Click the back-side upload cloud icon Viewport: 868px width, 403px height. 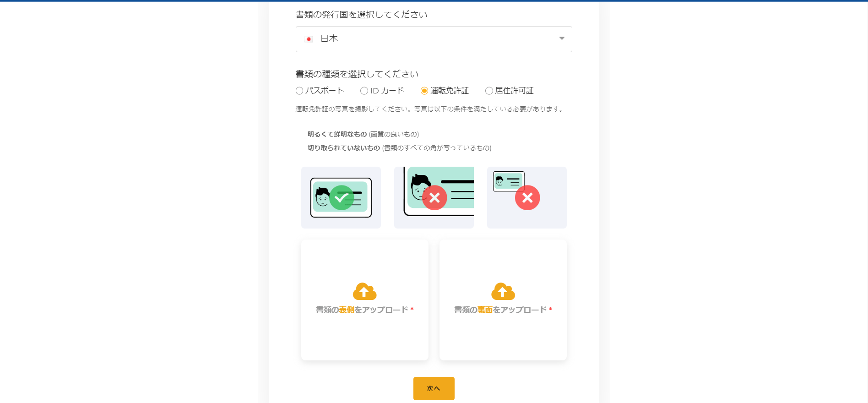point(503,291)
